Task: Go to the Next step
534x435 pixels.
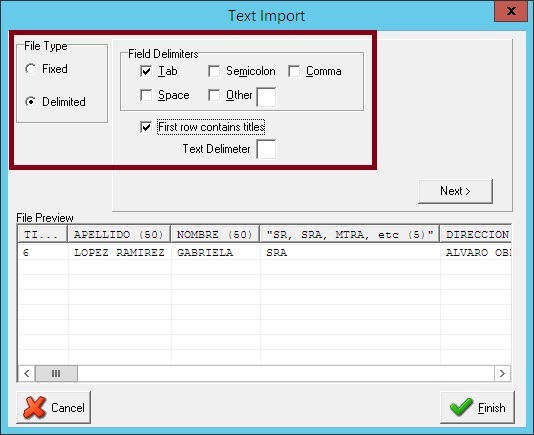Action: point(455,191)
